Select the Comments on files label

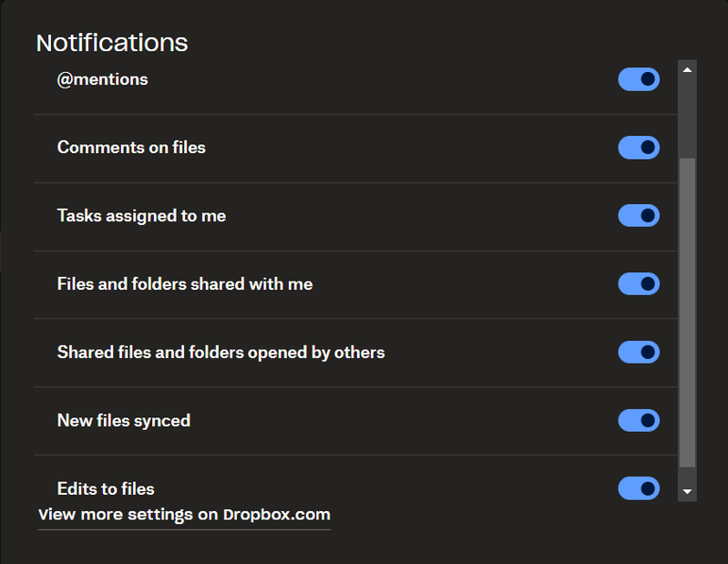point(131,148)
